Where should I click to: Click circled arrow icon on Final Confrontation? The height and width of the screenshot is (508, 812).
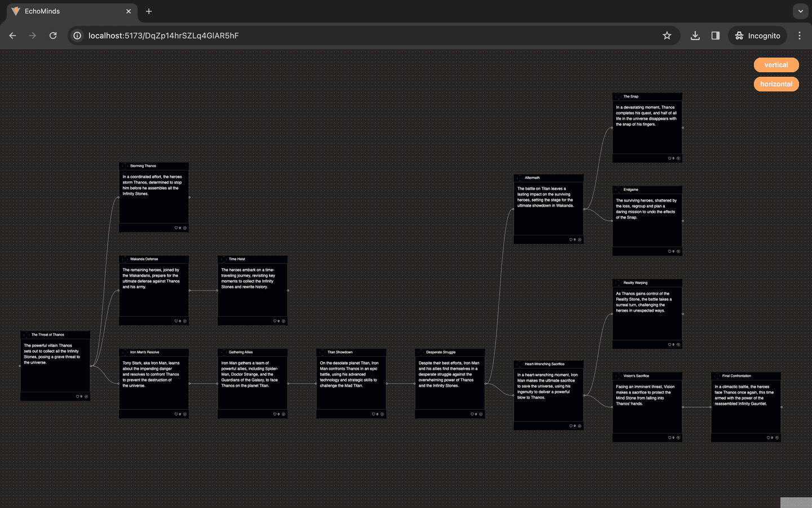pyautogui.click(x=777, y=438)
